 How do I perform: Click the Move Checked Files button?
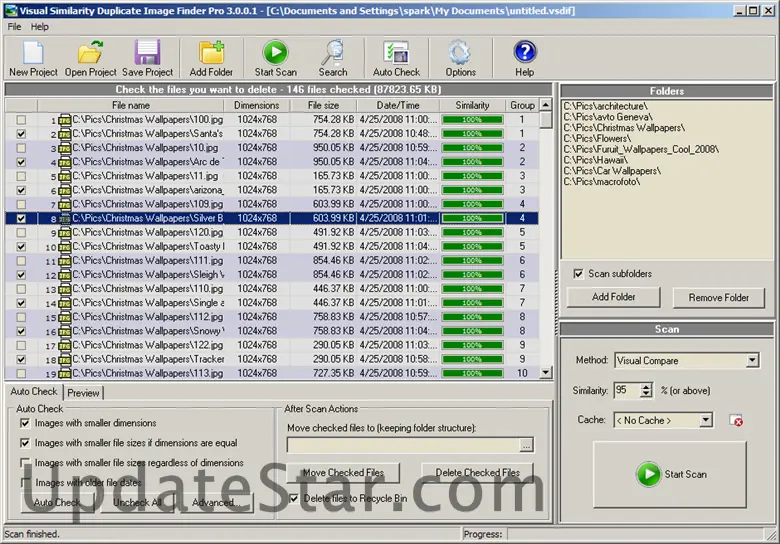343,472
